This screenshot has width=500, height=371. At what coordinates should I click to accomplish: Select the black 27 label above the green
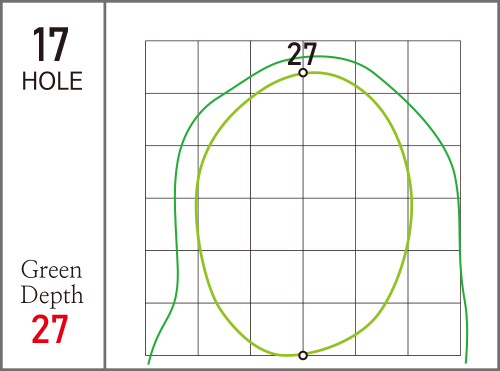[302, 54]
